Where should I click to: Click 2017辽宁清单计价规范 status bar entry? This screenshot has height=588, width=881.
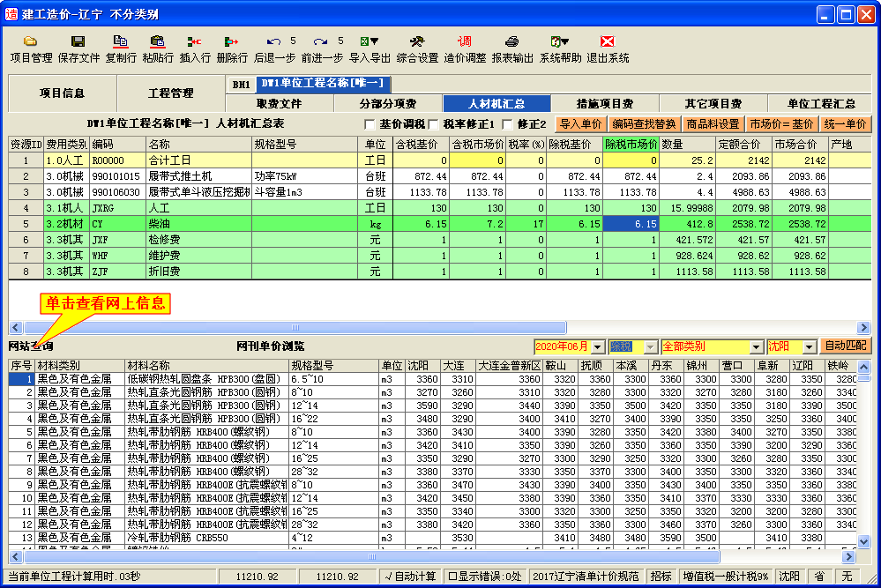[586, 577]
